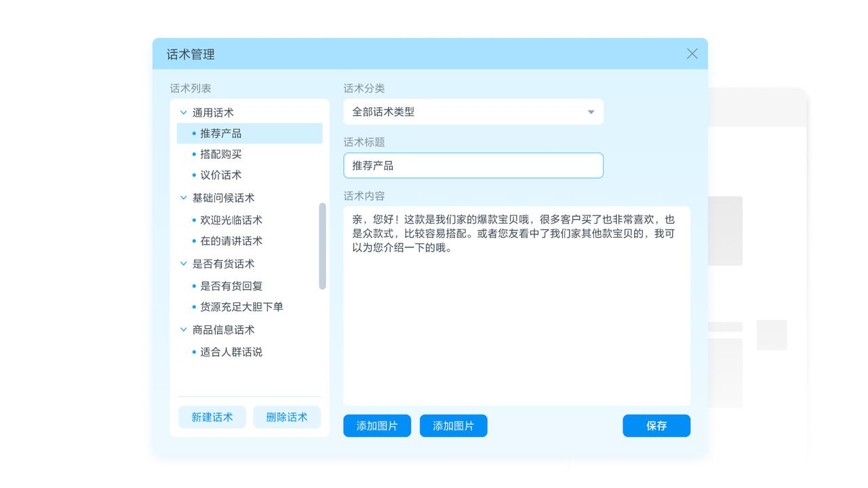Viewport: 868px width, 488px height.
Task: Select the 推荐产品 script entry
Action: (220, 133)
